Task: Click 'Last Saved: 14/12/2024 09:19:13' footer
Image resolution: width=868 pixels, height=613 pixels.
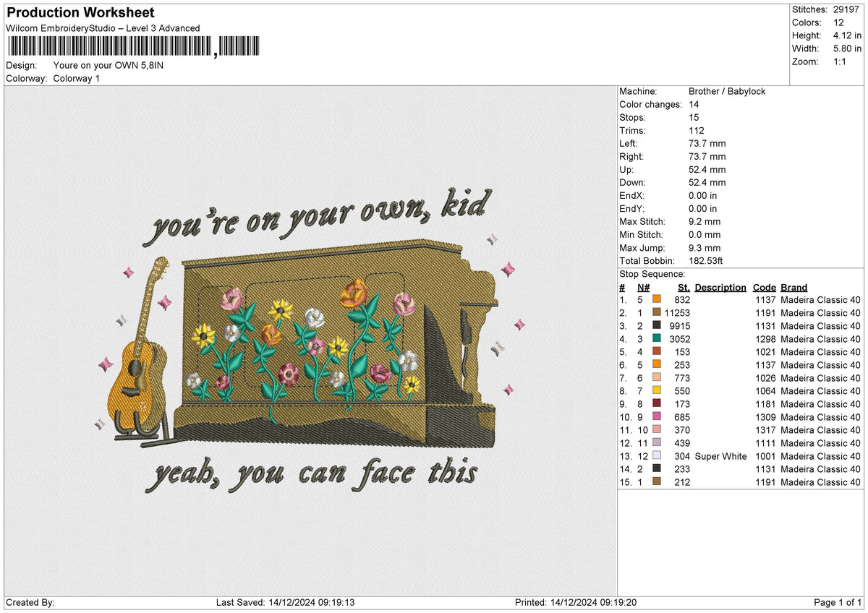Action: point(285,603)
